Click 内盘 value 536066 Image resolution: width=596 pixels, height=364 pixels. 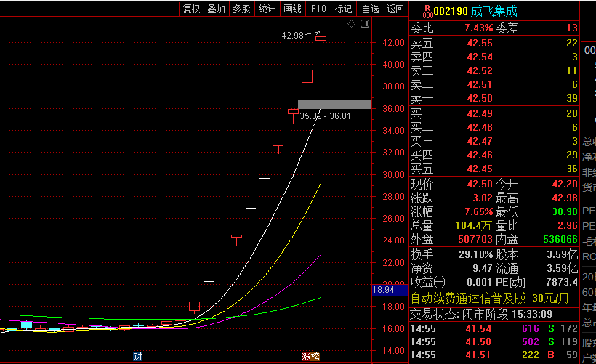(x=560, y=239)
